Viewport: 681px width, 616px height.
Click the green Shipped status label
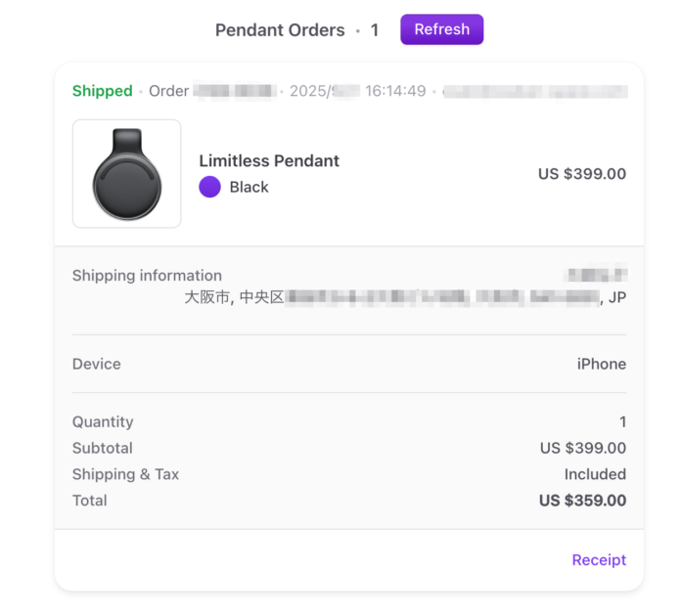[x=102, y=91]
